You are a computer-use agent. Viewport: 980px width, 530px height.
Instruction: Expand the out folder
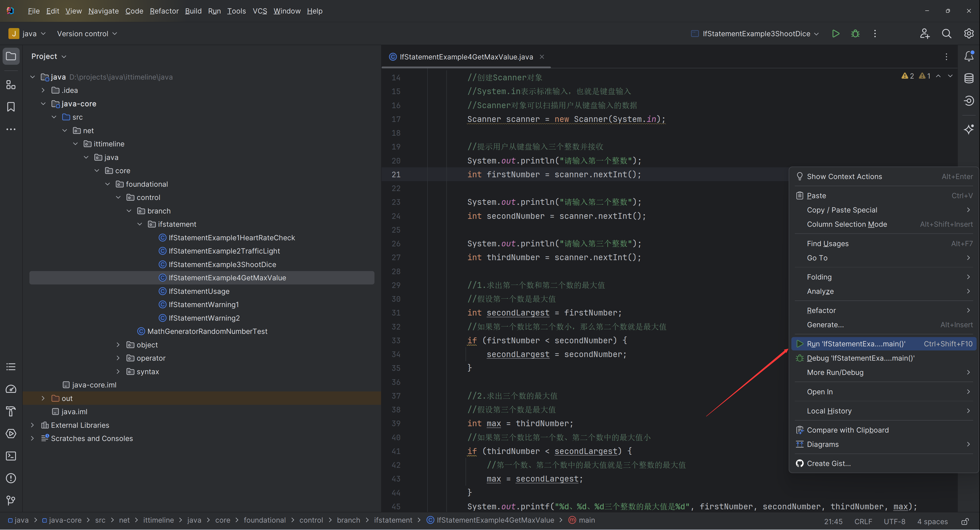(43, 398)
